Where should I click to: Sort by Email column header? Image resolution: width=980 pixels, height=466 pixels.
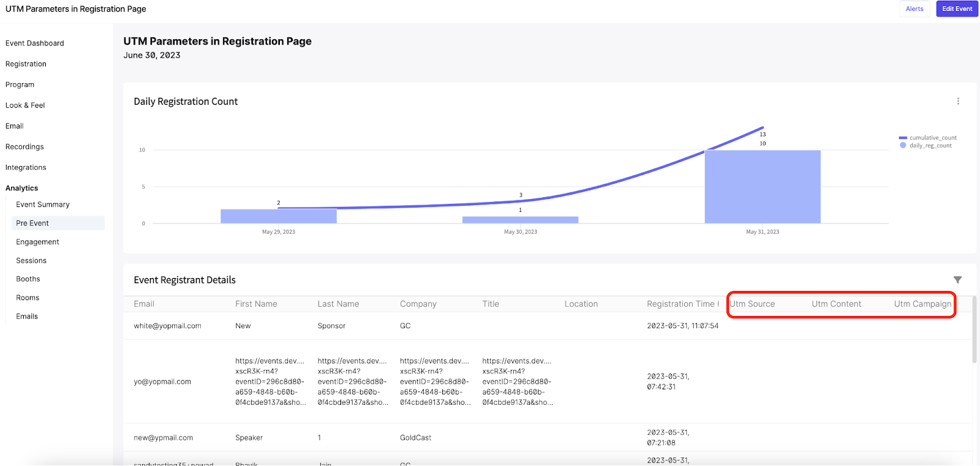point(144,304)
